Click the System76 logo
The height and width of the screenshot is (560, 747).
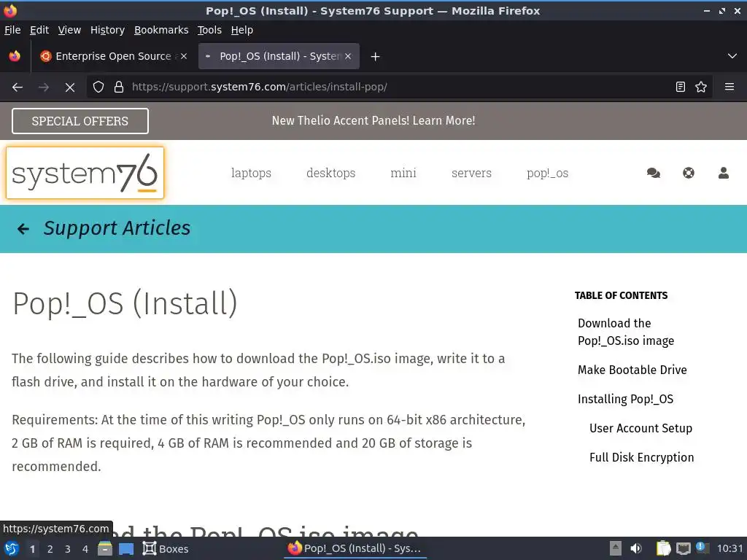click(x=85, y=173)
